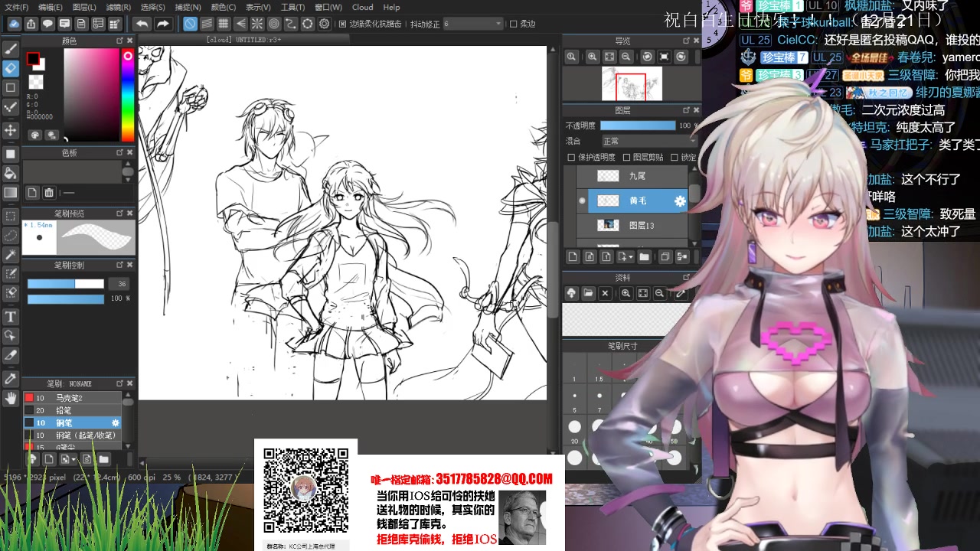This screenshot has width=980, height=551.
Task: Open the add-layer dropdown arrow in the layers panel
Action: pyautogui.click(x=630, y=257)
